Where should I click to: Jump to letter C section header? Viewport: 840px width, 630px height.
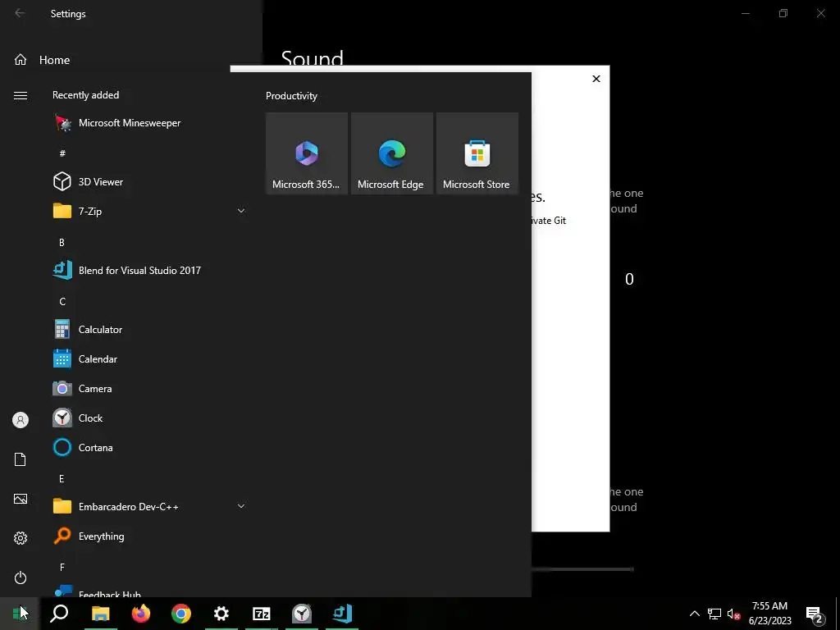(62, 301)
